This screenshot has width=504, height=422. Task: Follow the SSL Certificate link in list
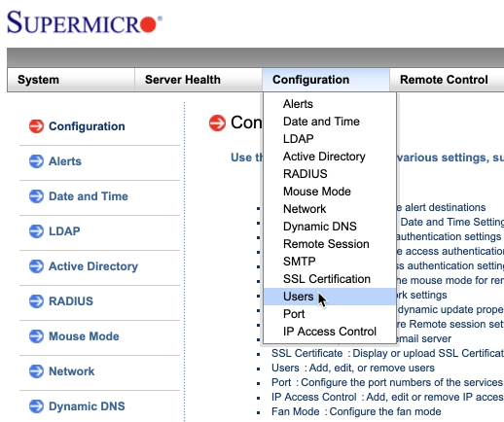click(x=306, y=353)
